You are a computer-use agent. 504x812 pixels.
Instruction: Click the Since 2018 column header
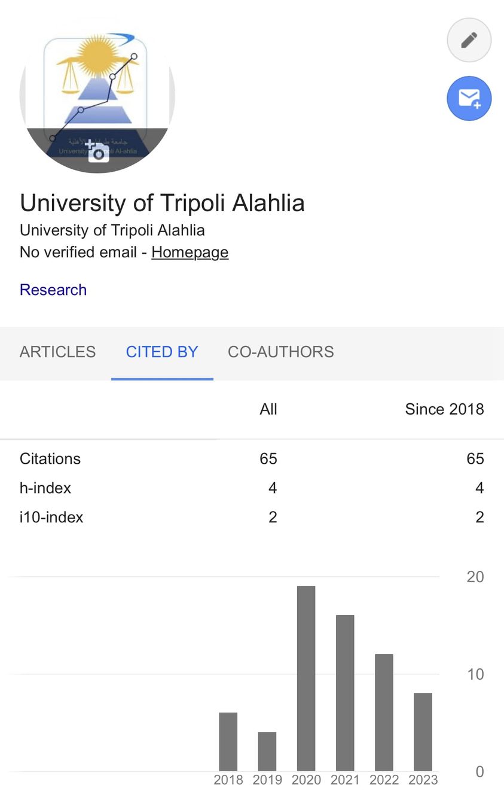coord(444,409)
